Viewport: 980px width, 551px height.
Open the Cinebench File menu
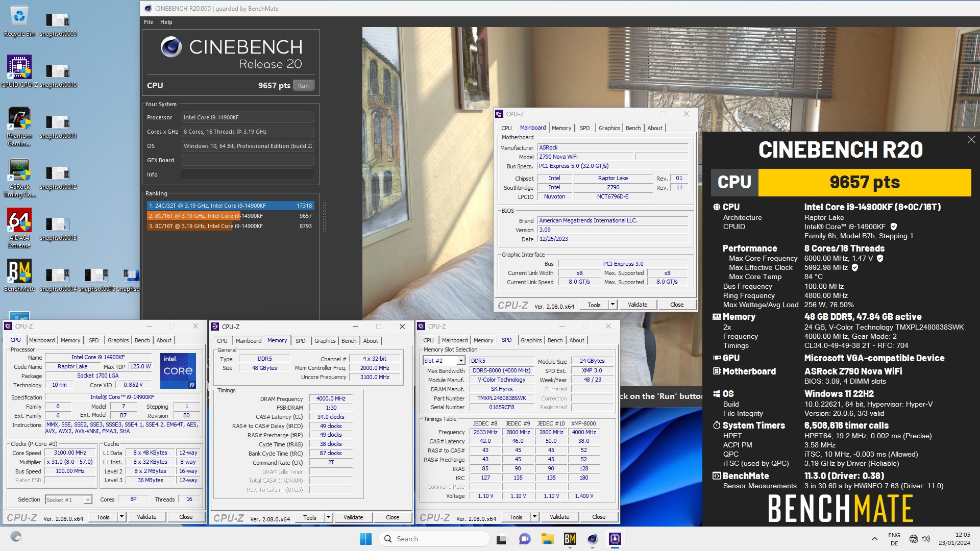click(149, 22)
